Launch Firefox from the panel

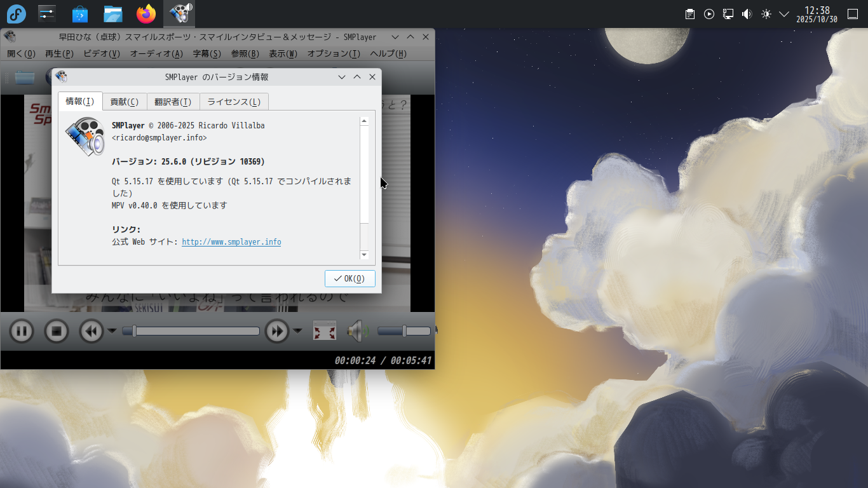pos(146,13)
